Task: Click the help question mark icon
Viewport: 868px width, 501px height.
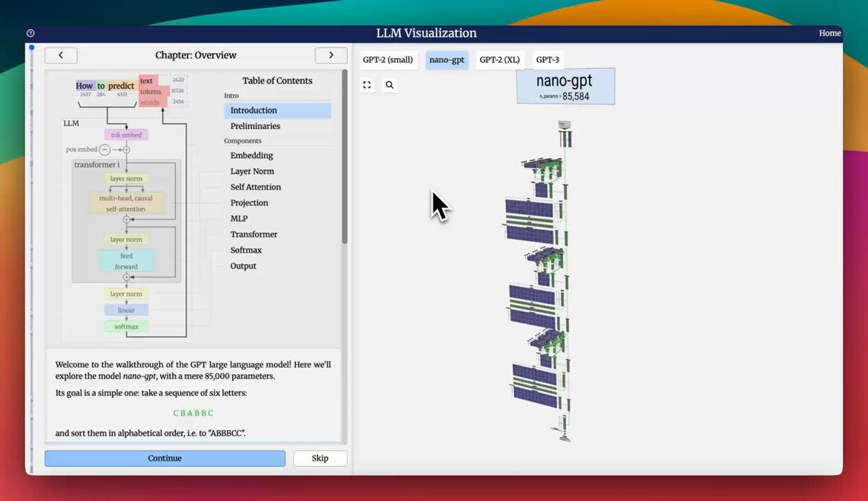Action: (30, 33)
